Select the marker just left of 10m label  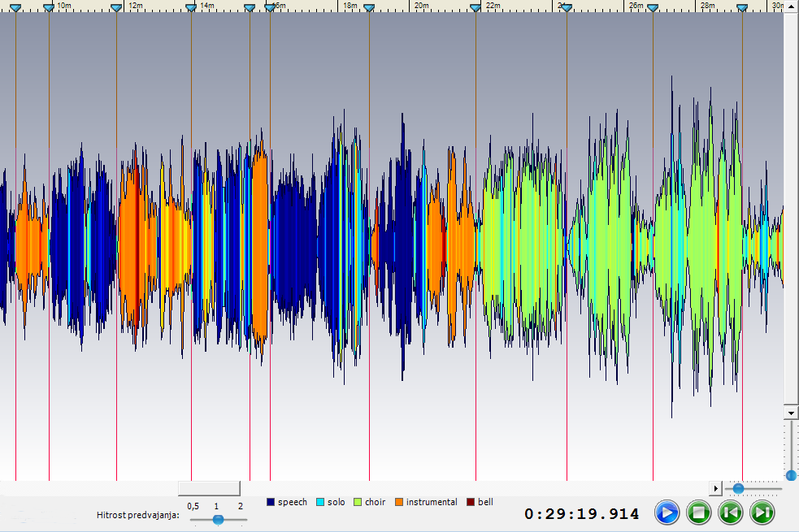[49, 8]
